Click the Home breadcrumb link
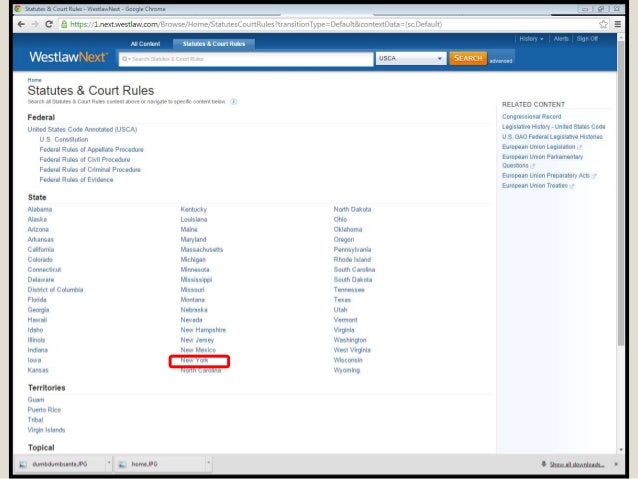 (x=35, y=80)
